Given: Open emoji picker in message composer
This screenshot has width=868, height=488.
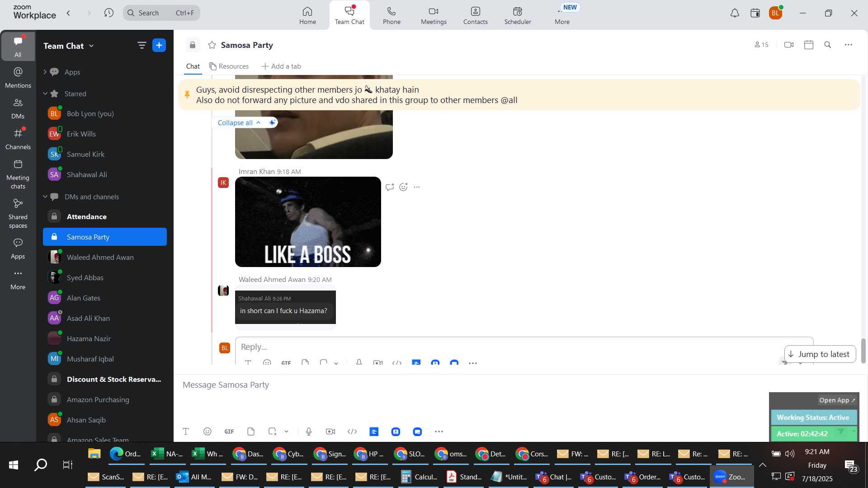Looking at the screenshot, I should pos(207,432).
